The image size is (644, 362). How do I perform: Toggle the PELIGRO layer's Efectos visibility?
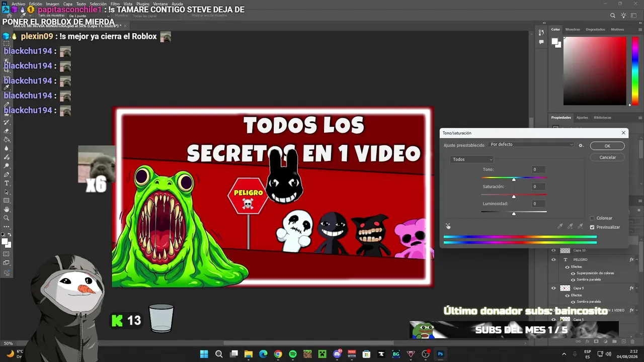tap(567, 267)
